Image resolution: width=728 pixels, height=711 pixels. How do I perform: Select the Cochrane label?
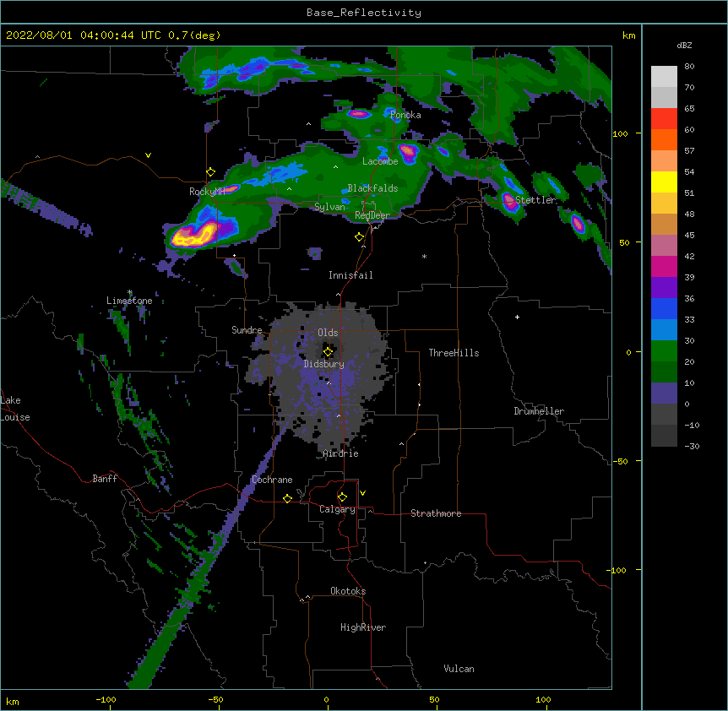coord(272,480)
